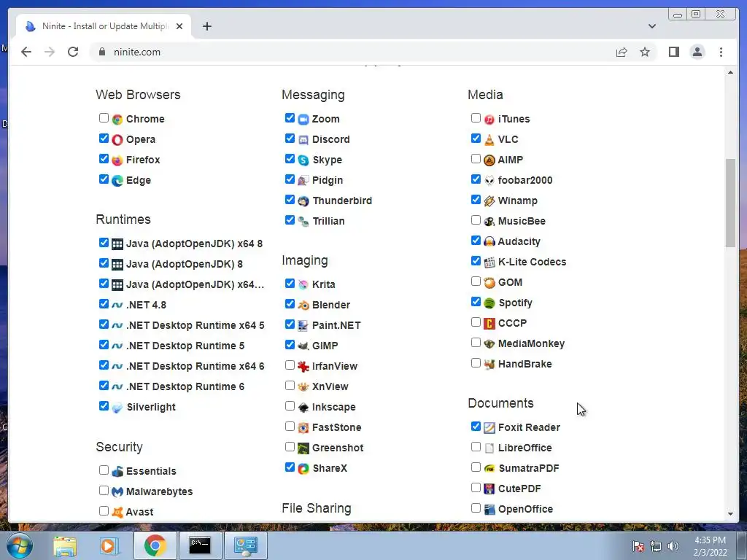Uncheck the K-Lite Codecs checkbox

tap(476, 260)
